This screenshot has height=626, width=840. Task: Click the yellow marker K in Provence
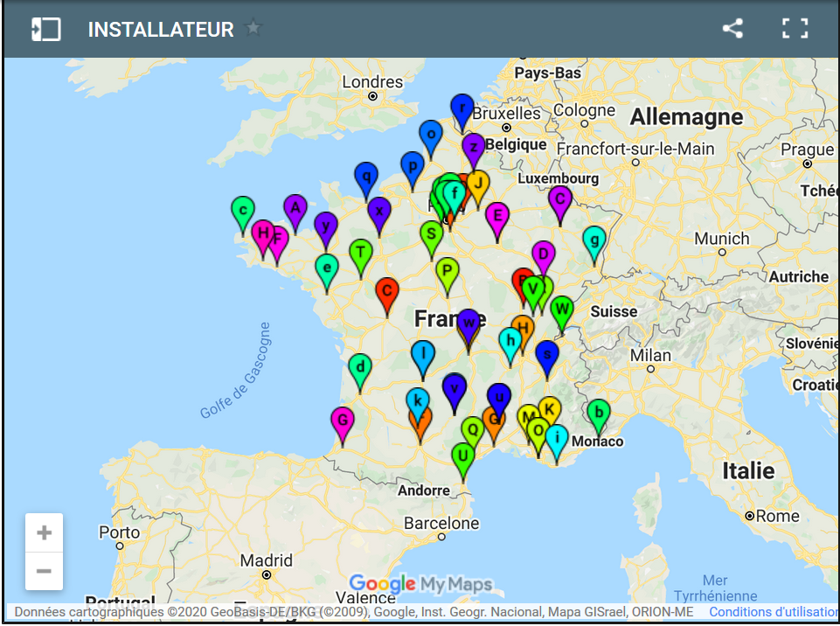(550, 409)
